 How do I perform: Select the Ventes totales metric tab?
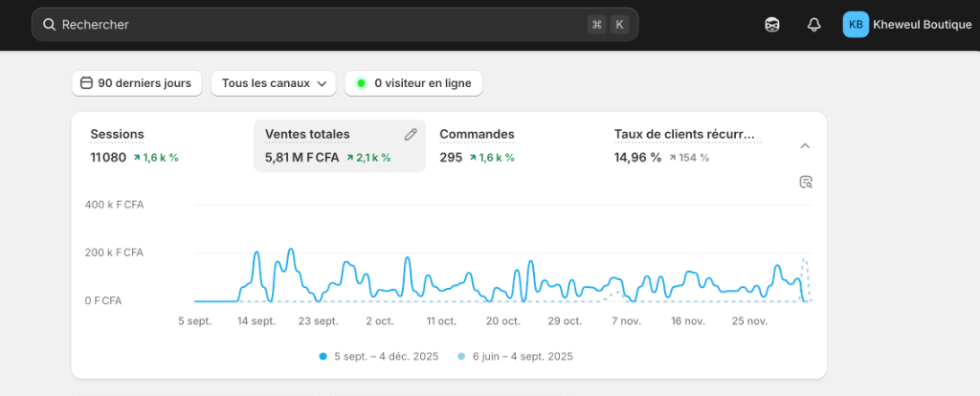[307, 135]
